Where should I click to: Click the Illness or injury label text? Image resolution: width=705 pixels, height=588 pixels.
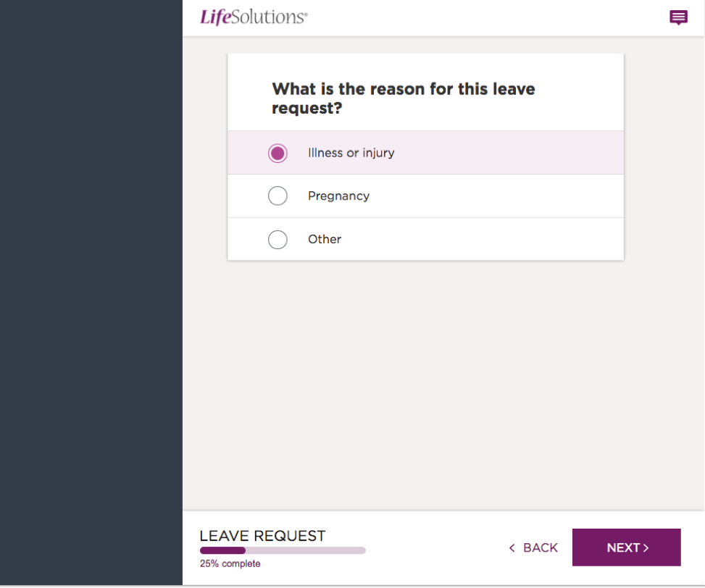tap(351, 154)
